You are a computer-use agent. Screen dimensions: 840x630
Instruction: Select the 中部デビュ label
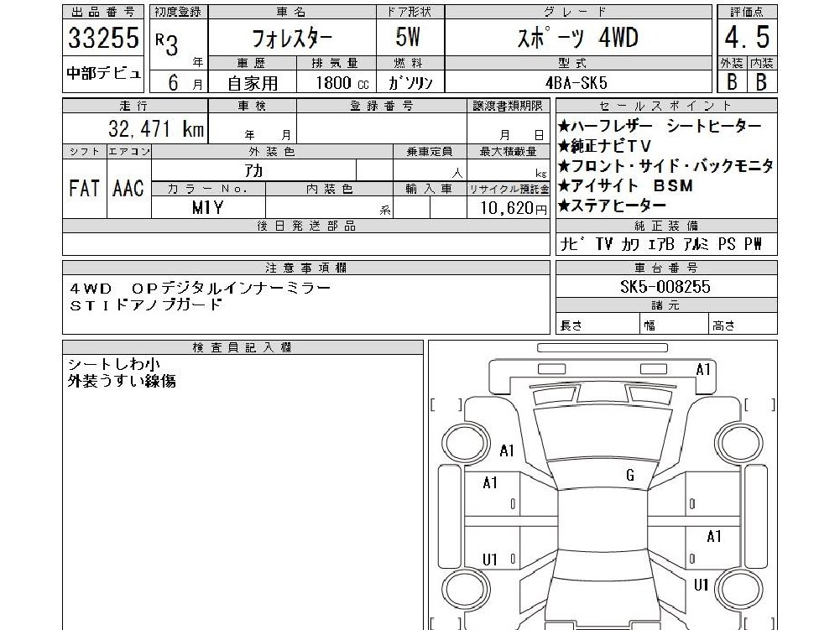[x=103, y=73]
